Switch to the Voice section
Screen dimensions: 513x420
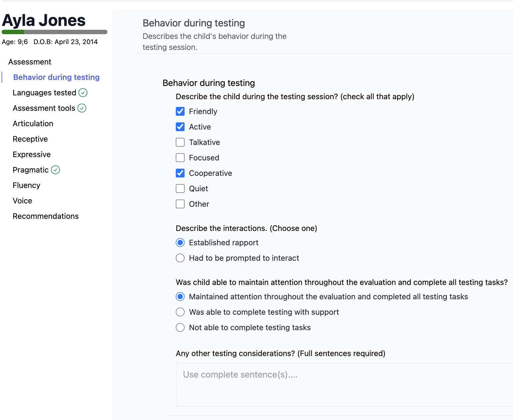[x=23, y=201]
